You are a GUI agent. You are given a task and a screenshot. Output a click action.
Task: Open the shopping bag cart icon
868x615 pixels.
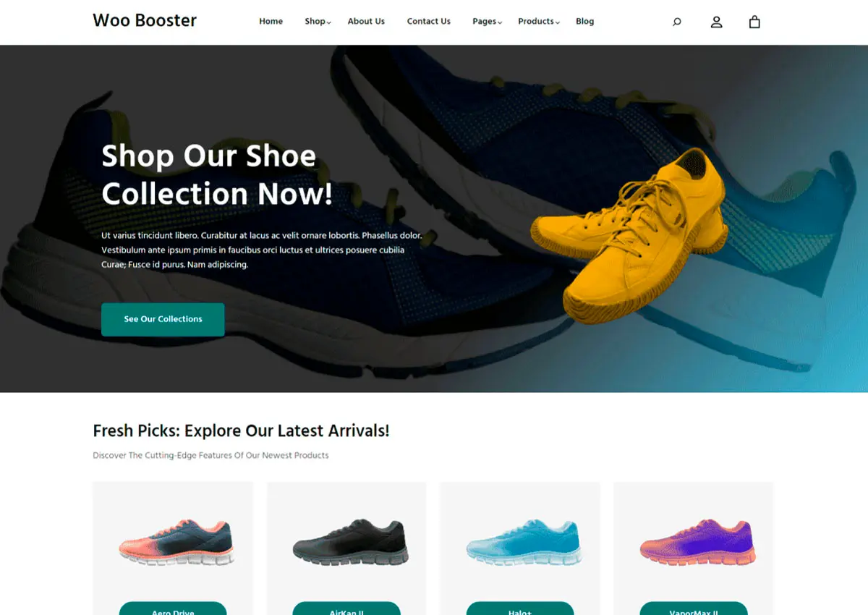tap(754, 22)
